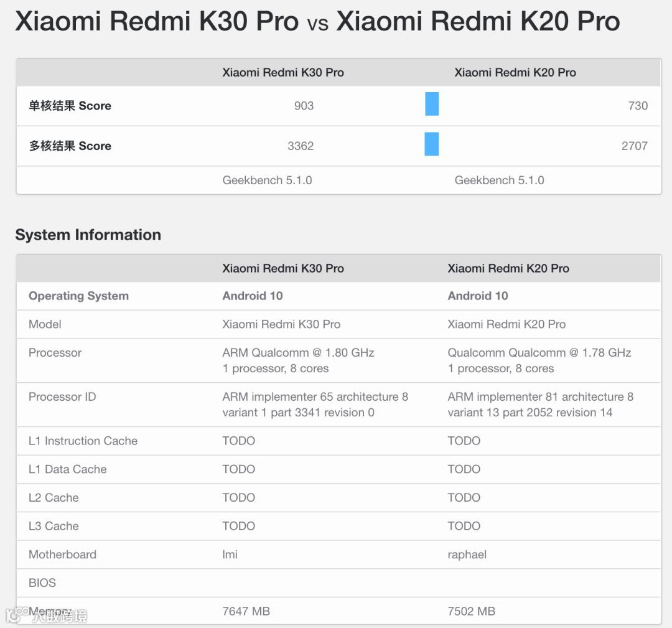Click motherboard value lmi
672x628 pixels.
click(230, 555)
